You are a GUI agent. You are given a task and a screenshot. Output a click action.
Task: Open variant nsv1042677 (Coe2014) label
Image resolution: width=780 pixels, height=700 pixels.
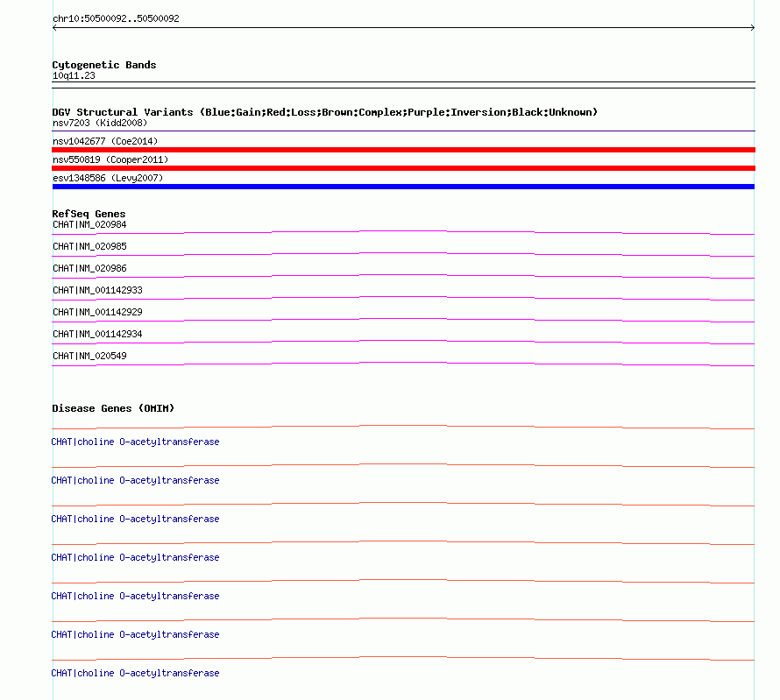tap(105, 141)
